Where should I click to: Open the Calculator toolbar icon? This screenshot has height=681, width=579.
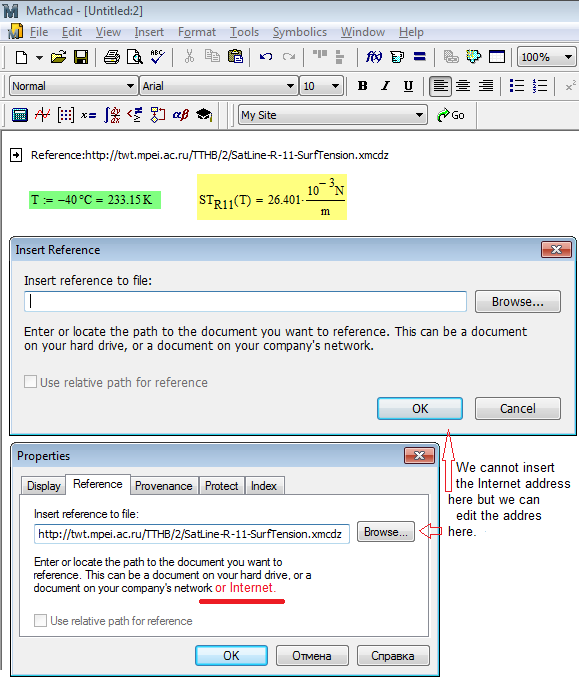(x=20, y=115)
